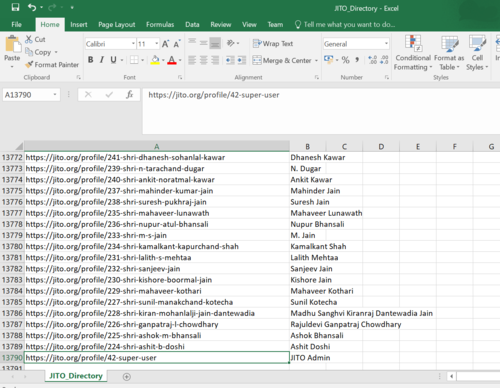Open Cell Styles gallery
The image size is (500, 388).
click(477, 53)
